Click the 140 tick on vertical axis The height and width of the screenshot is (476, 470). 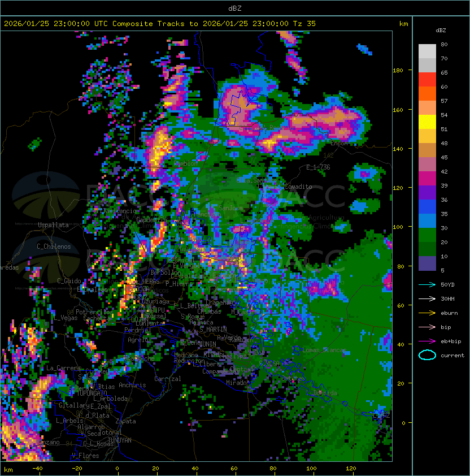(x=398, y=149)
